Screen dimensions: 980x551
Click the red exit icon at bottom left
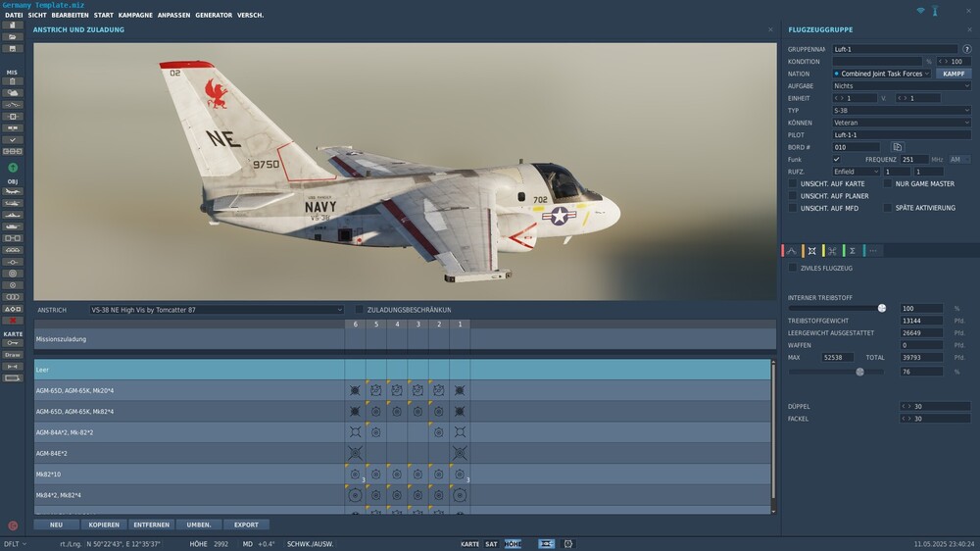[13, 526]
